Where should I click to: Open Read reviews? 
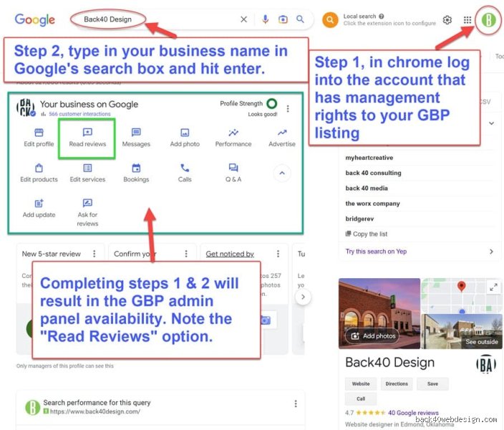(87, 138)
